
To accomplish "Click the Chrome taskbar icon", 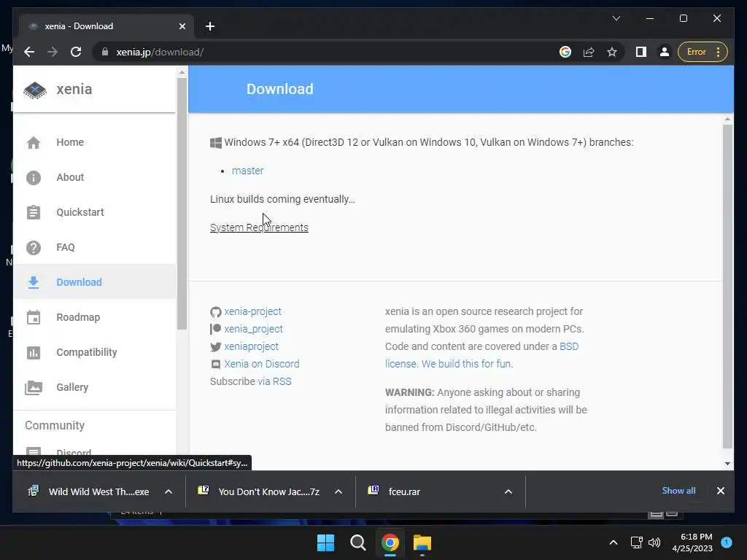I will (x=390, y=542).
